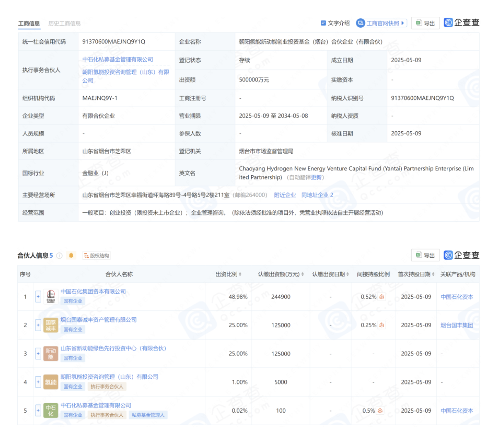504x440 pixels.
Task: Click 500000万元 出资额 value
Action: pyautogui.click(x=254, y=80)
